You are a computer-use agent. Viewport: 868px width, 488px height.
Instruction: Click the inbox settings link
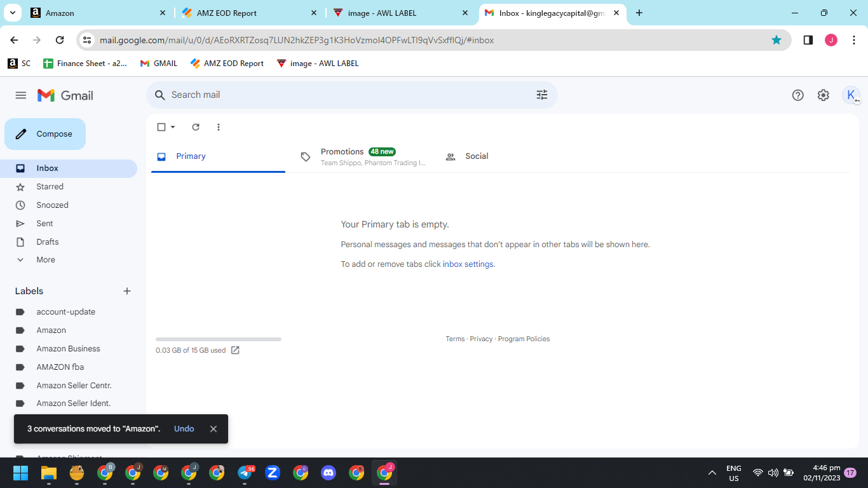tap(468, 264)
